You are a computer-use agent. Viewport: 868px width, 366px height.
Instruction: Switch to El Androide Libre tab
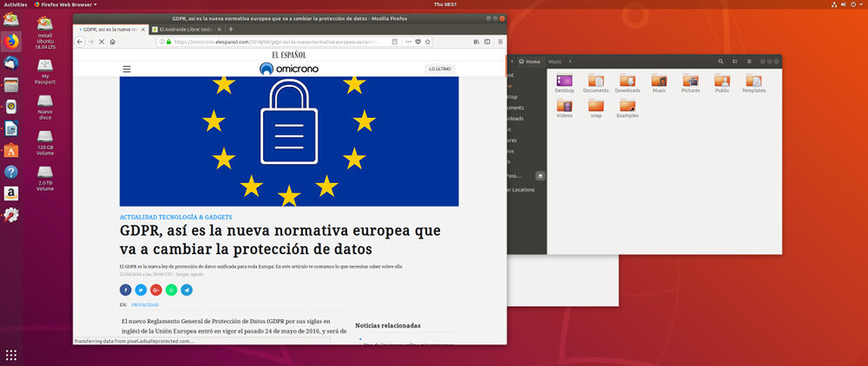186,29
